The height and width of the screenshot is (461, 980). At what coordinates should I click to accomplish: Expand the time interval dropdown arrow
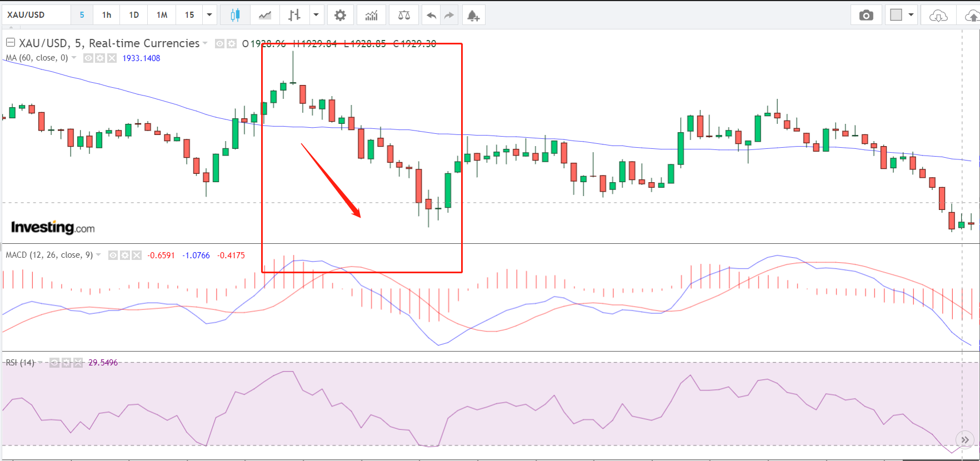point(209,15)
